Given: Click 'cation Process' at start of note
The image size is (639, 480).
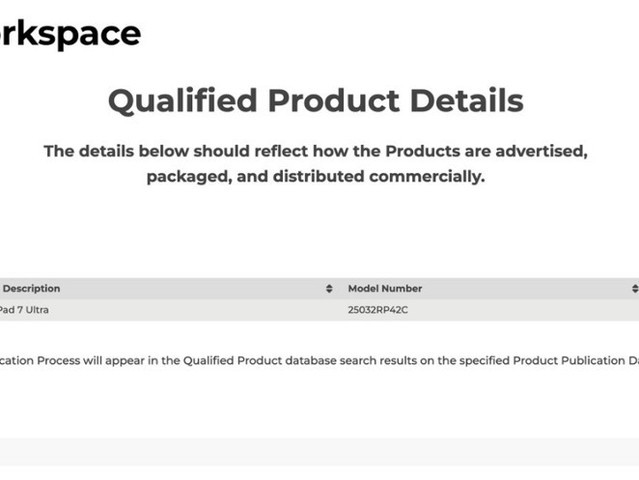Looking at the screenshot, I should 40,361.
